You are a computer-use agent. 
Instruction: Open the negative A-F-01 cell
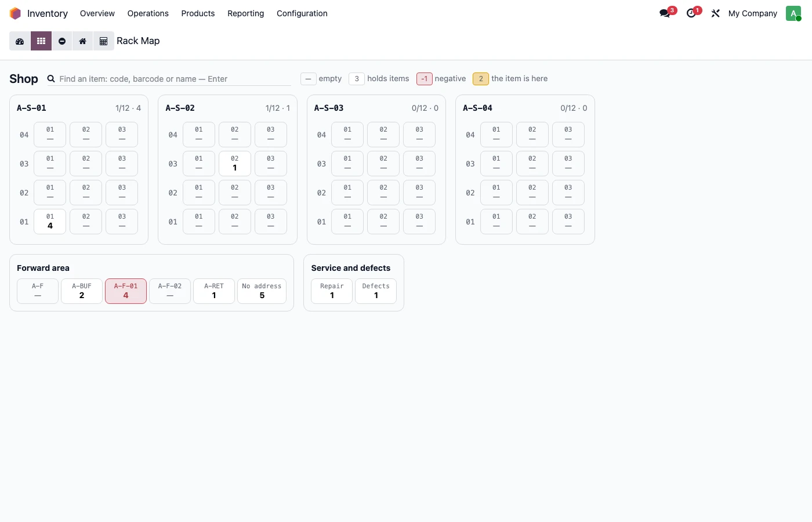[126, 291]
